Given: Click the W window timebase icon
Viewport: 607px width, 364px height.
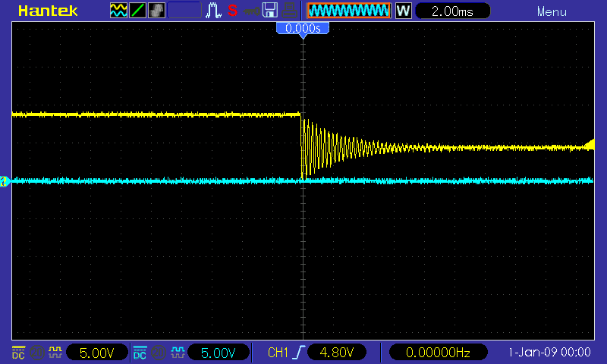Looking at the screenshot, I should 403,11.
